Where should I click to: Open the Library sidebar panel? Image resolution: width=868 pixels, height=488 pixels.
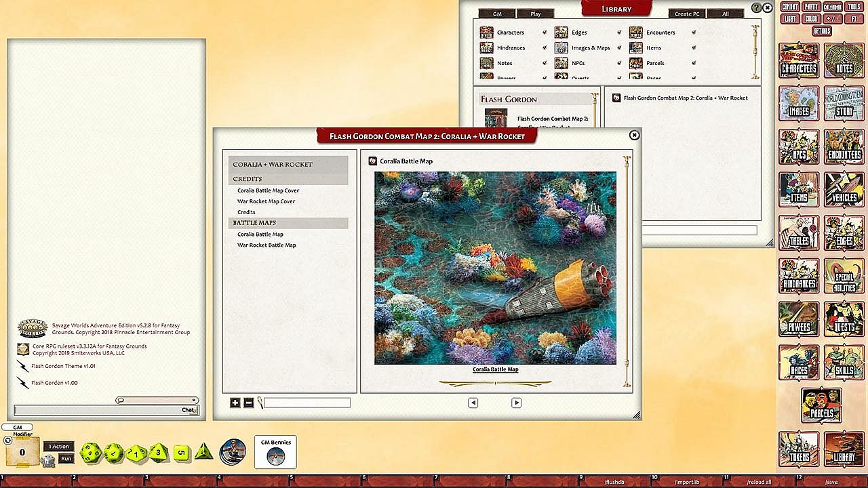tap(844, 449)
